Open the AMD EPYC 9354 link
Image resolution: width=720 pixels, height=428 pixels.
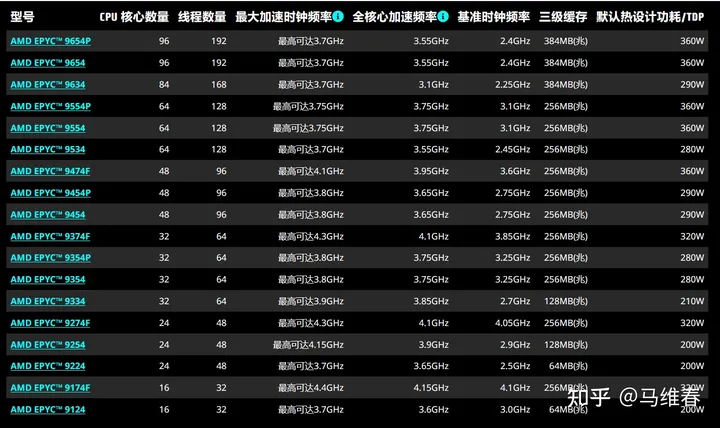tap(48, 279)
